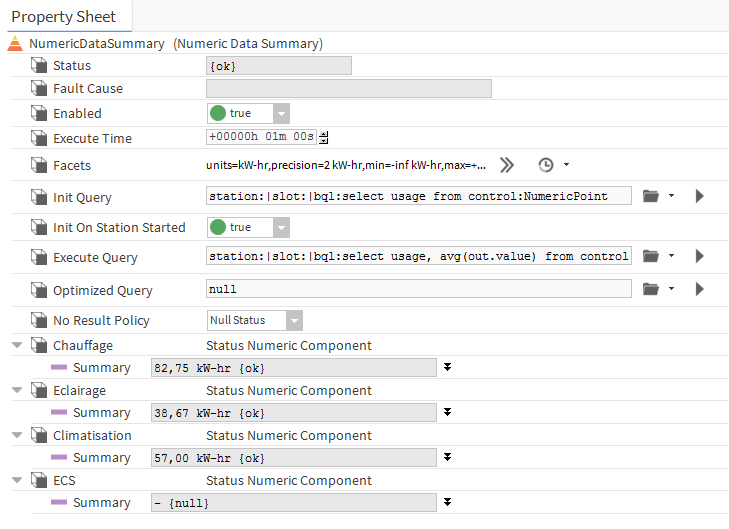Click the NumericDataSummary component icon

coord(15,44)
